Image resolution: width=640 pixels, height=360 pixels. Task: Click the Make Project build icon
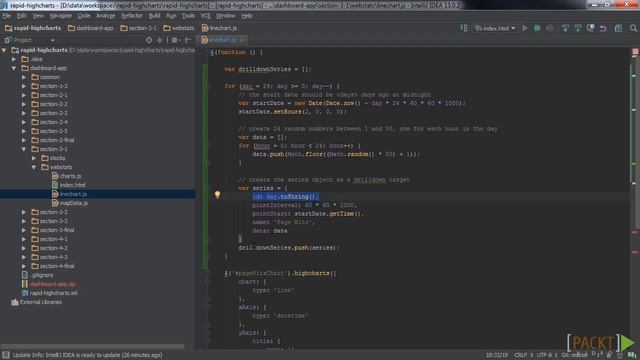(x=464, y=28)
